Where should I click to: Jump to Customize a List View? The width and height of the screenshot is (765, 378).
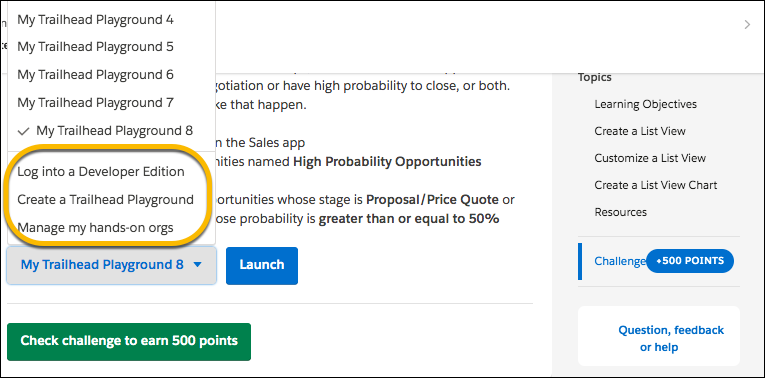click(x=650, y=158)
